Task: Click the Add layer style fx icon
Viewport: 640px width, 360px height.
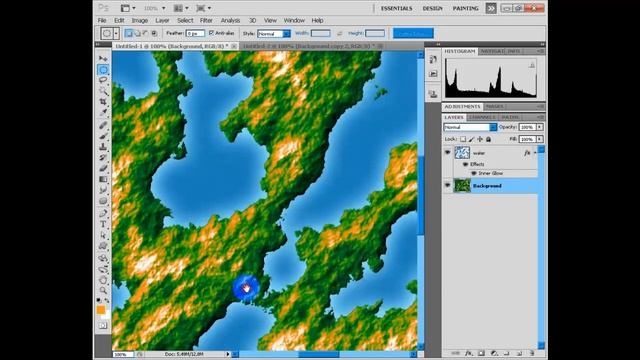Action: [x=469, y=353]
